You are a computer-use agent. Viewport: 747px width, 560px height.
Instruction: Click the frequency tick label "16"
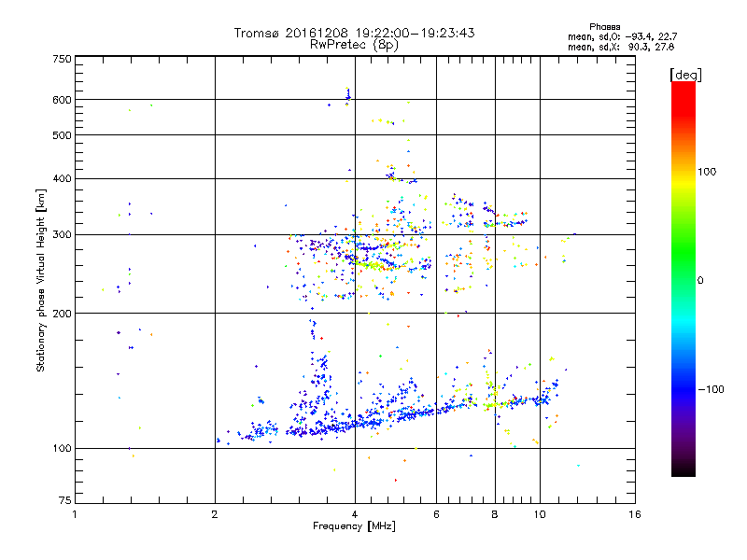[x=635, y=514]
